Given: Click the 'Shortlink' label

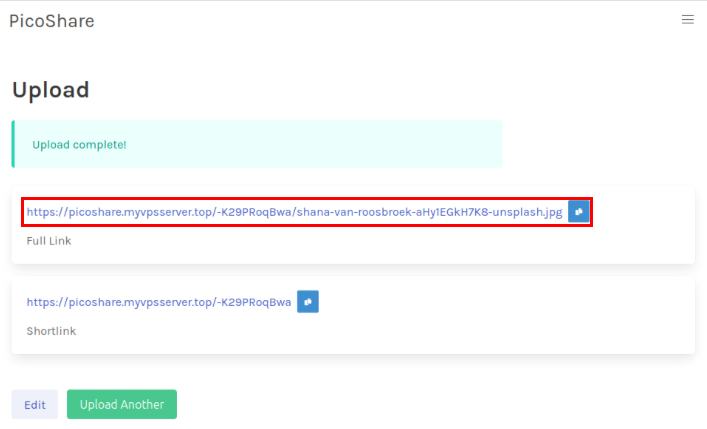Looking at the screenshot, I should pos(51,331).
